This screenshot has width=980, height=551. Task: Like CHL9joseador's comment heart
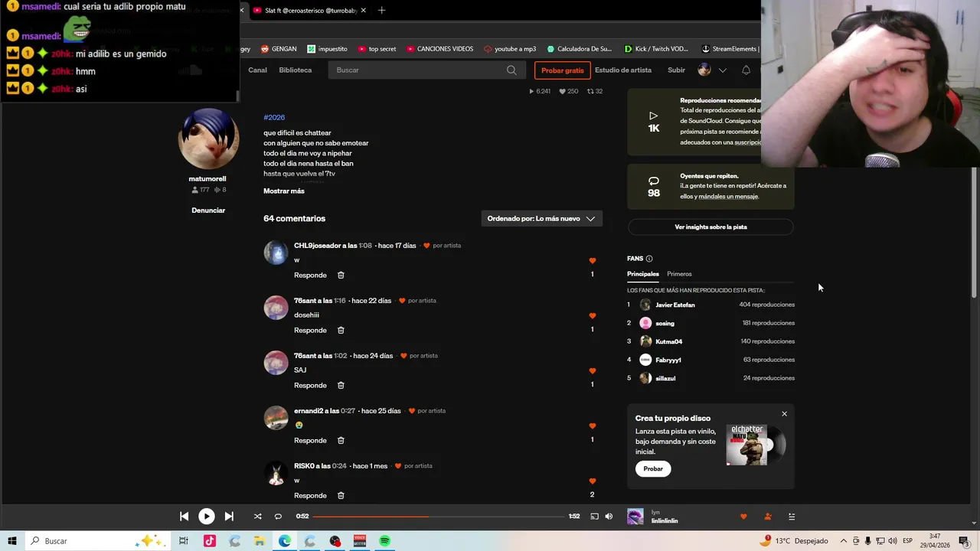(x=592, y=261)
